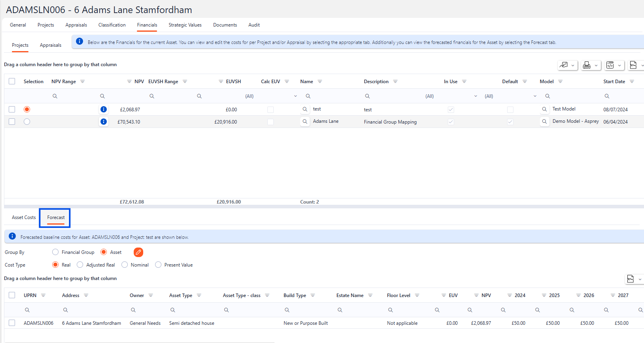Click magnifier icon beside Demo Model - Asprey

pyautogui.click(x=544, y=122)
